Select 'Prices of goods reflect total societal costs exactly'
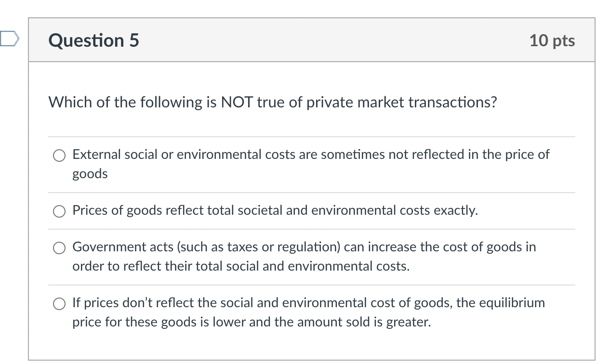The width and height of the screenshot is (610, 364). pos(59,211)
